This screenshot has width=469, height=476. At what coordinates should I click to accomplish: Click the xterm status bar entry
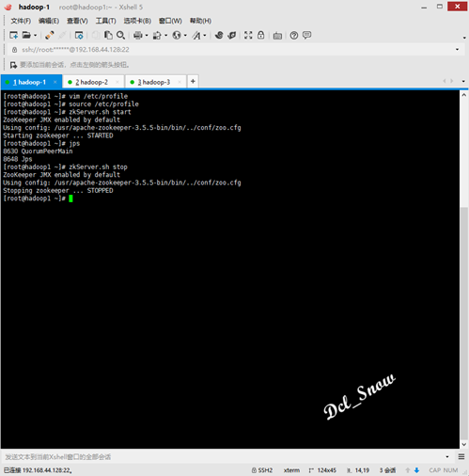pyautogui.click(x=291, y=470)
